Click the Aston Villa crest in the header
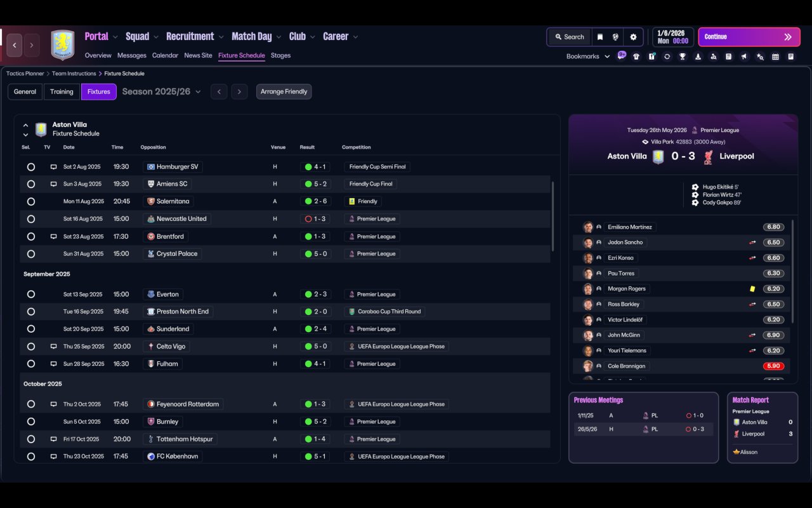Screen dimensions: 812x508 point(62,45)
